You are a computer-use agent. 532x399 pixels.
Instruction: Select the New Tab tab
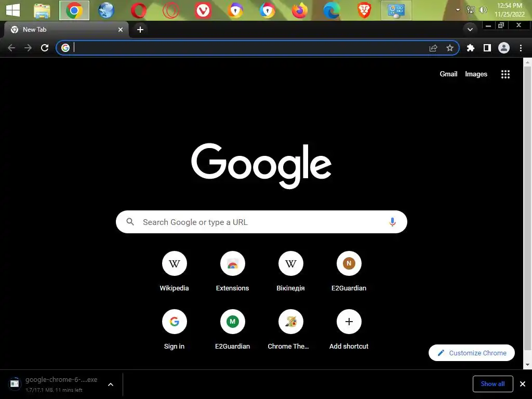coord(66,30)
